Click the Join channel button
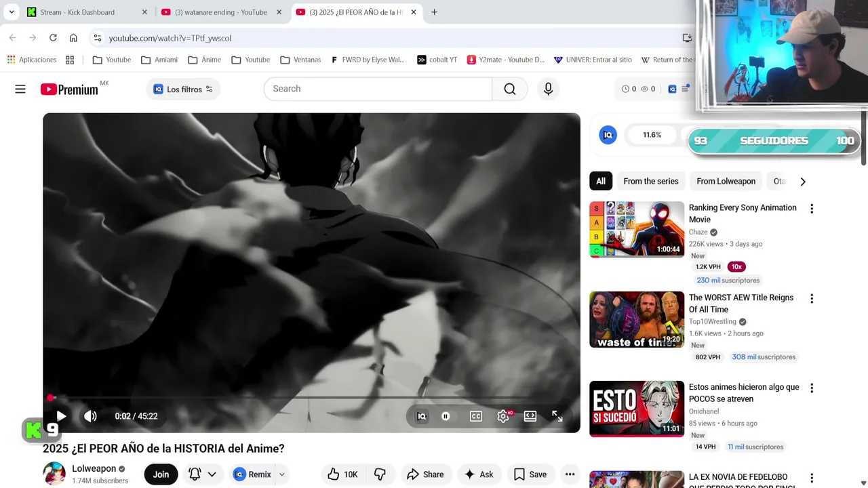Image resolution: width=868 pixels, height=488 pixels. [161, 474]
